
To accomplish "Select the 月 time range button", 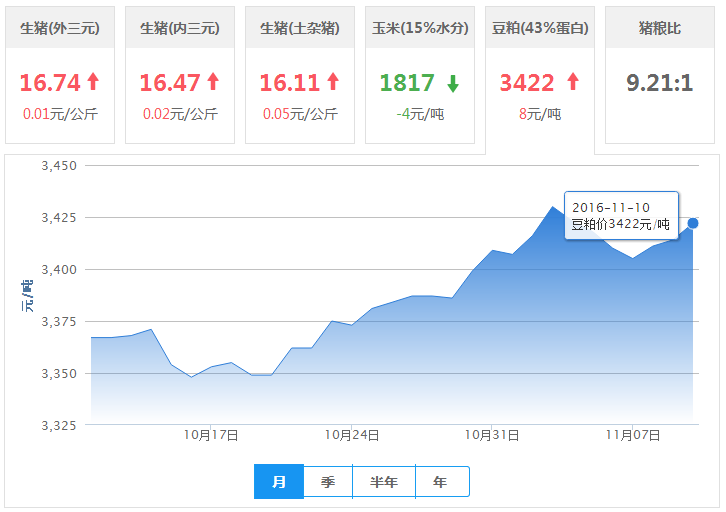I will [x=279, y=481].
